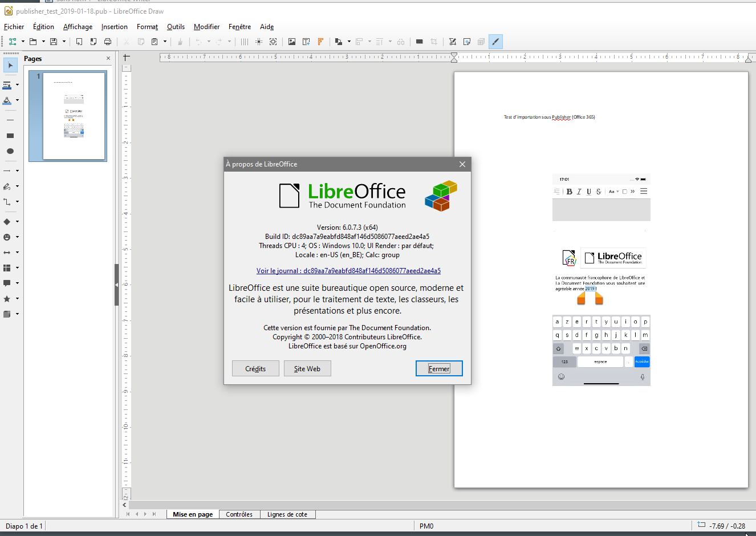Select the Rectangle drawing tool
Viewport: 756px width, 536px height.
(10, 136)
